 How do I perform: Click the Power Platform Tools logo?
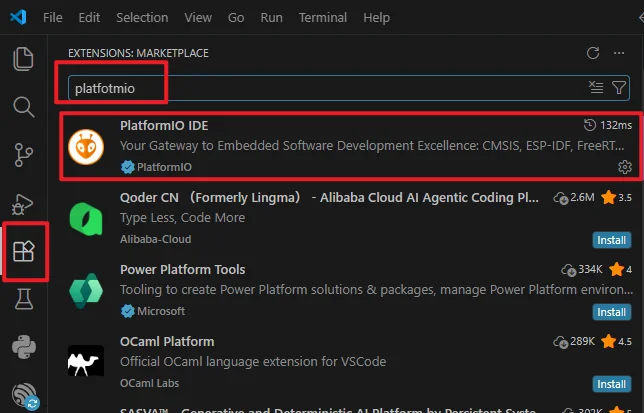click(86, 291)
